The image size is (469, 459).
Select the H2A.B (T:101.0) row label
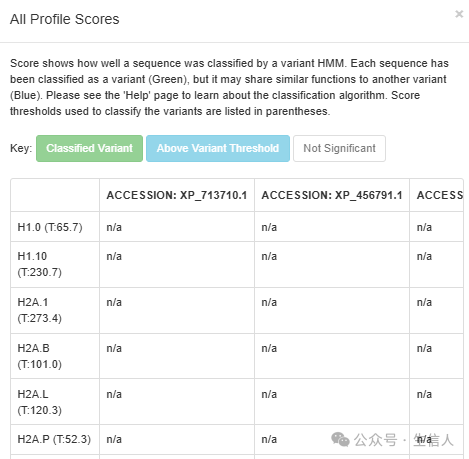[55, 356]
